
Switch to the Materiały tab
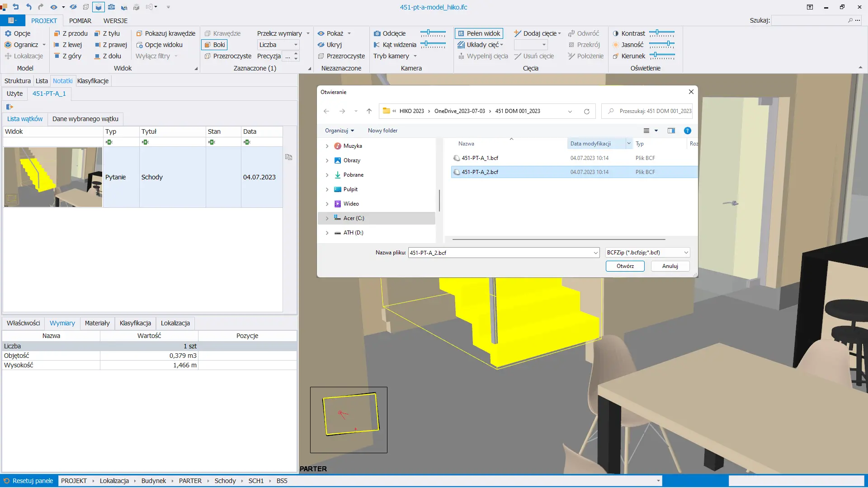97,323
